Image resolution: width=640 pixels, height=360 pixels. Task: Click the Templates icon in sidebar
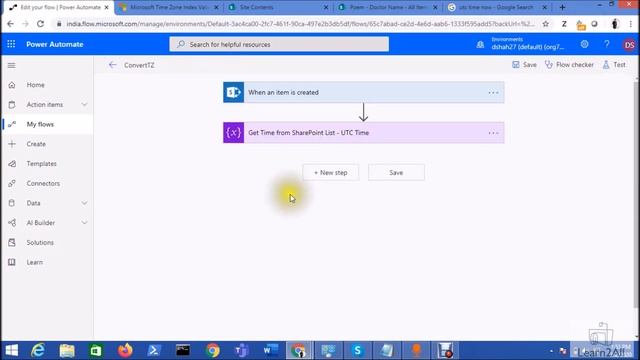[12, 164]
